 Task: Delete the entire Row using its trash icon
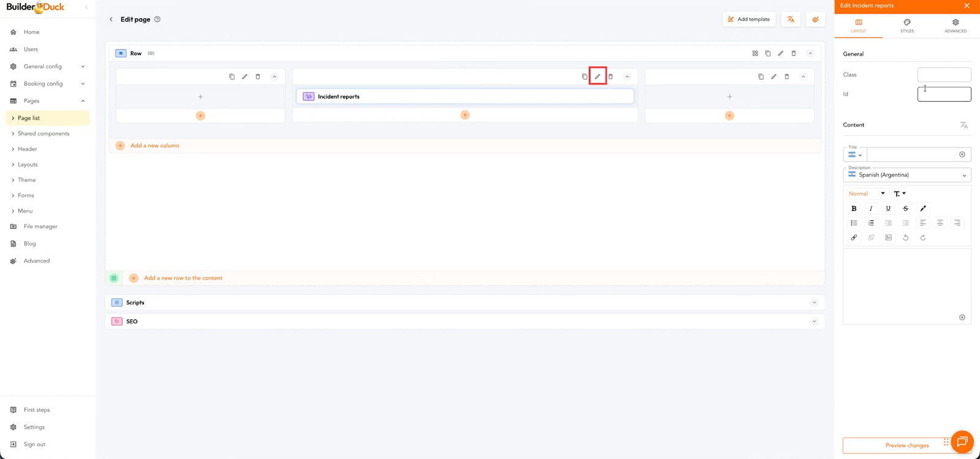tap(794, 53)
